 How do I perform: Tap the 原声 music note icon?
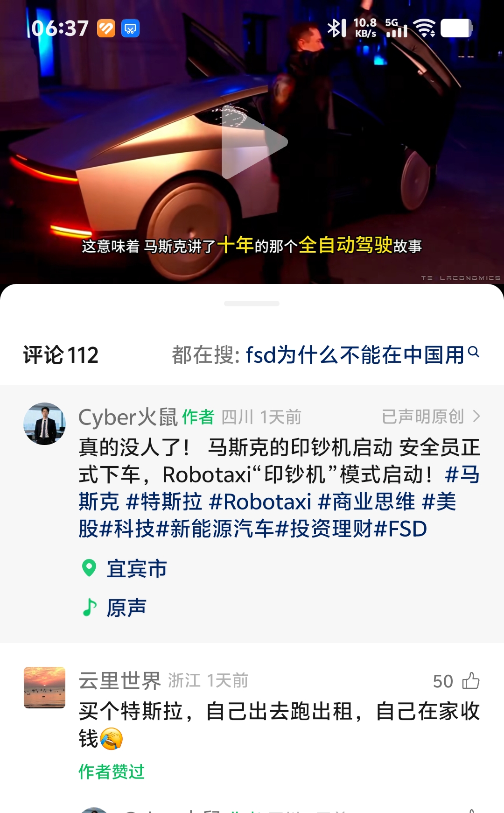point(89,608)
